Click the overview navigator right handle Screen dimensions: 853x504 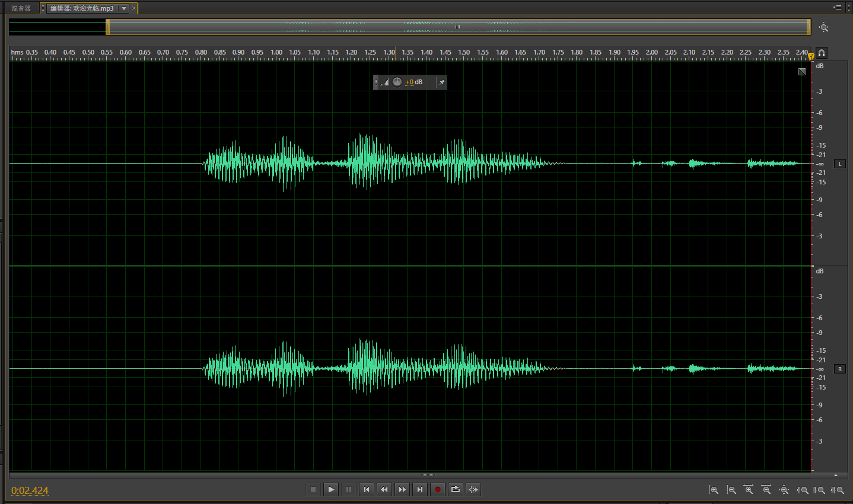(x=809, y=27)
